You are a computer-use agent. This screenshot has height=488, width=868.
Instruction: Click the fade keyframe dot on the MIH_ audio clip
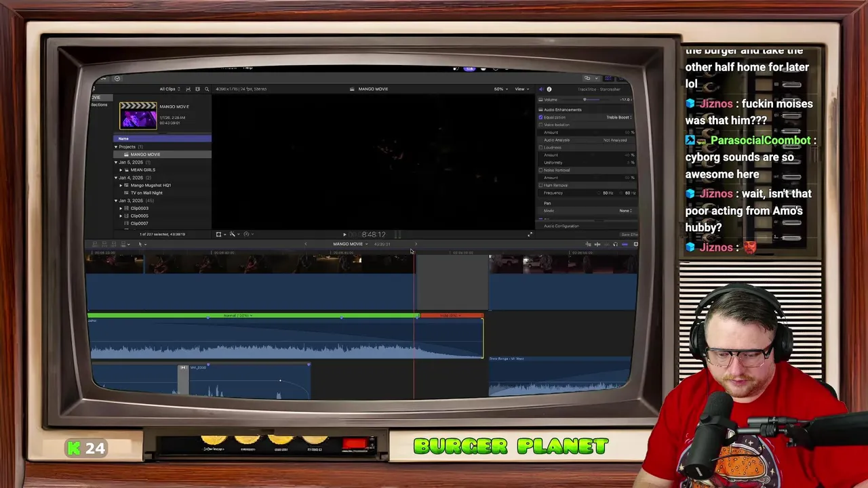[280, 381]
